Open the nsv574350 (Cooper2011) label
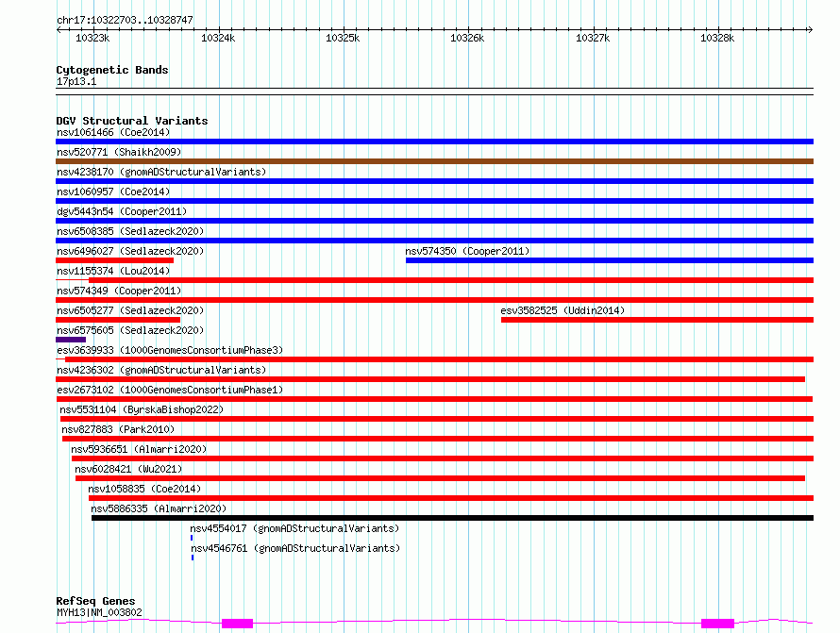 coord(467,251)
